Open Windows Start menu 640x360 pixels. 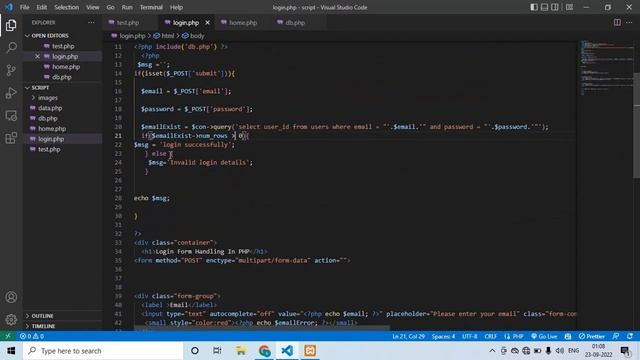[x=11, y=351]
